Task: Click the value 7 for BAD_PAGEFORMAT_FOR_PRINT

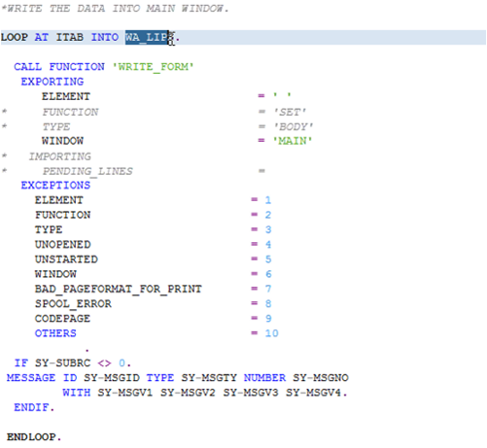Action: point(268,289)
